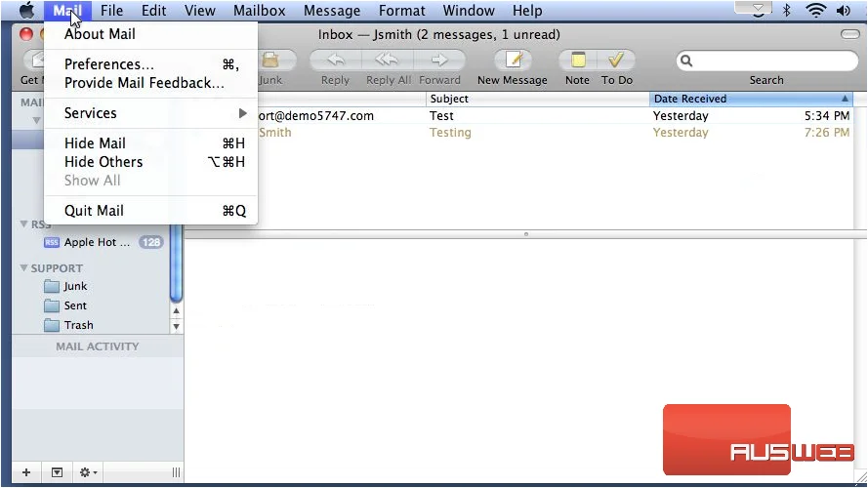Open the Format menu
The image size is (868, 488).
point(402,11)
